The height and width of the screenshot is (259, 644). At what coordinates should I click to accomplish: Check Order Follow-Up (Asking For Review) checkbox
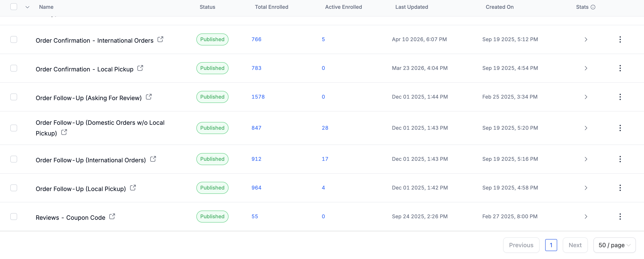click(14, 97)
